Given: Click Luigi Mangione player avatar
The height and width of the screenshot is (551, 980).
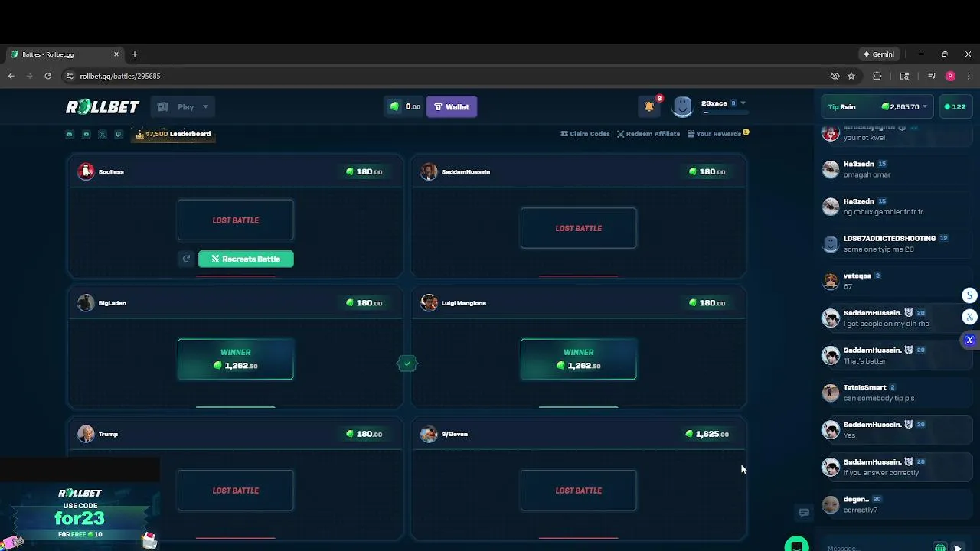Looking at the screenshot, I should [429, 303].
